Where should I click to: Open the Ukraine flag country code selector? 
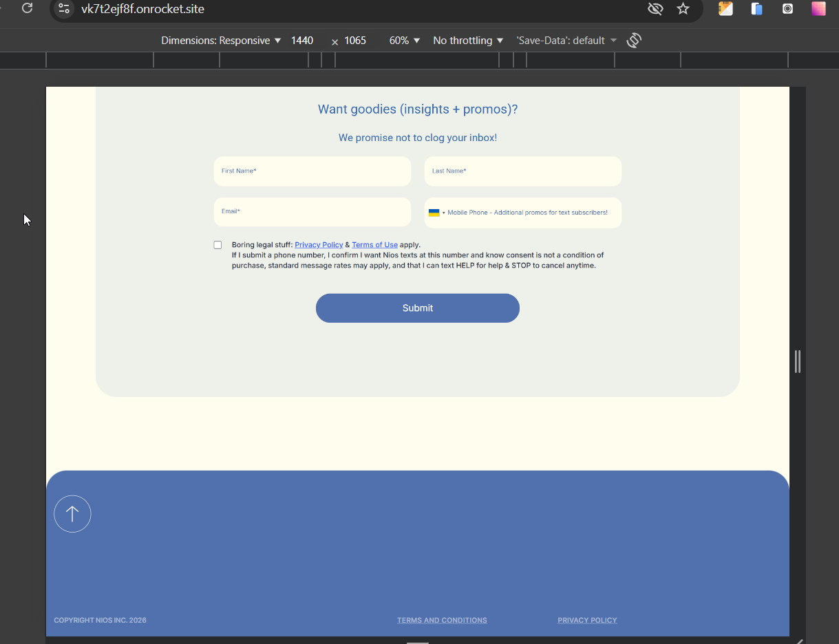[x=436, y=213]
